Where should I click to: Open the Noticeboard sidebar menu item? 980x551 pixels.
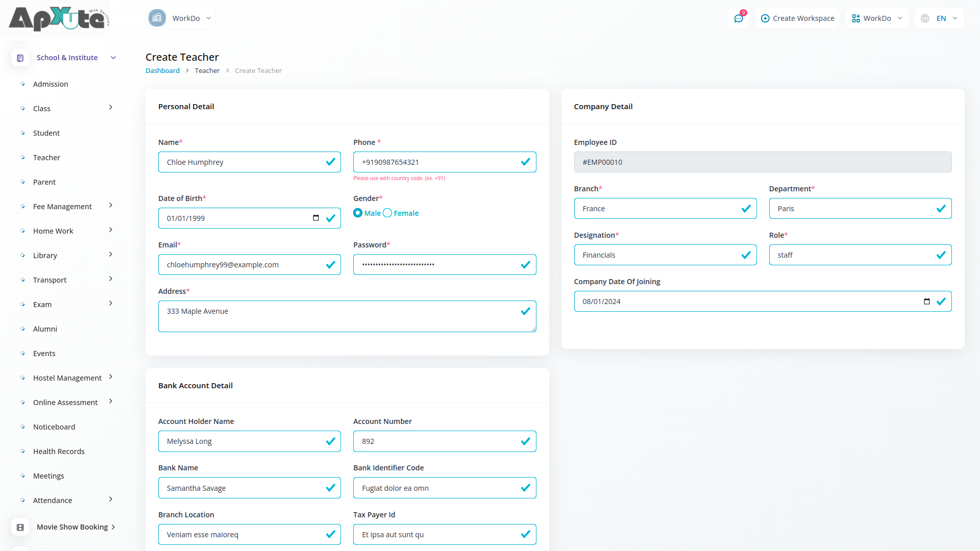click(x=54, y=427)
